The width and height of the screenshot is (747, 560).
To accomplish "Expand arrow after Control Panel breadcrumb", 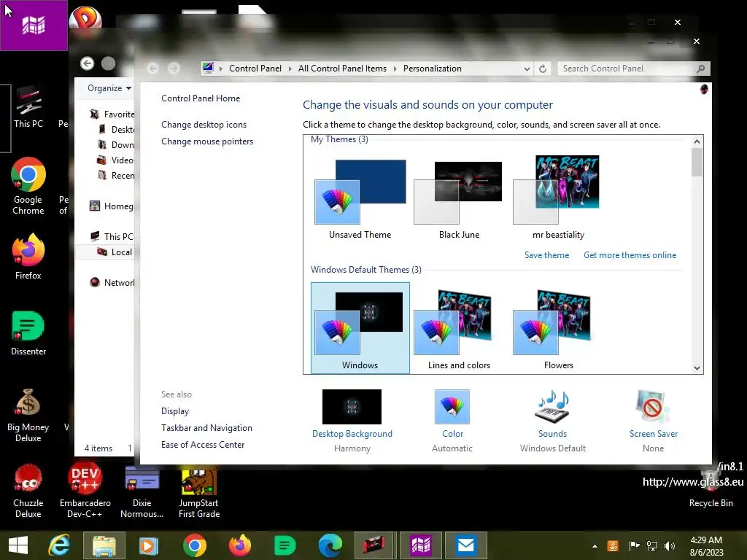I will [290, 69].
